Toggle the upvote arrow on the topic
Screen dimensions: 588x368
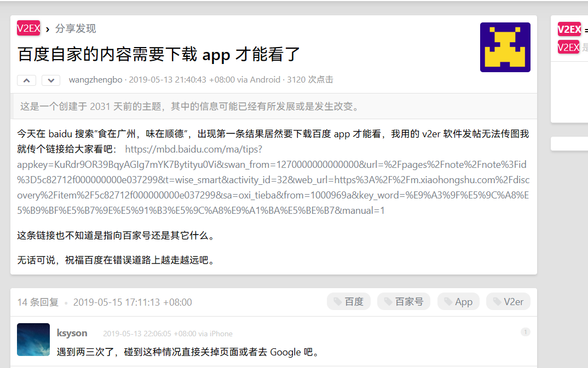[26, 80]
